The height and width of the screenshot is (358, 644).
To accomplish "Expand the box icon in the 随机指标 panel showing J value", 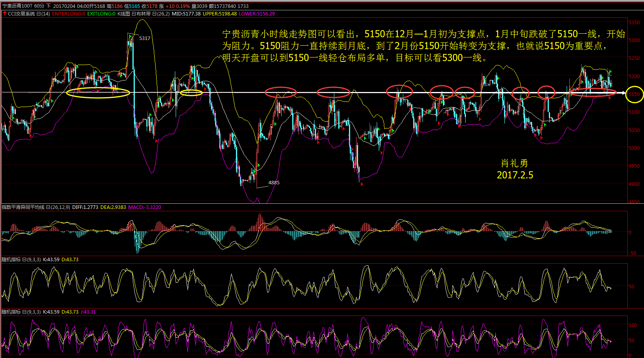I will point(24,312).
